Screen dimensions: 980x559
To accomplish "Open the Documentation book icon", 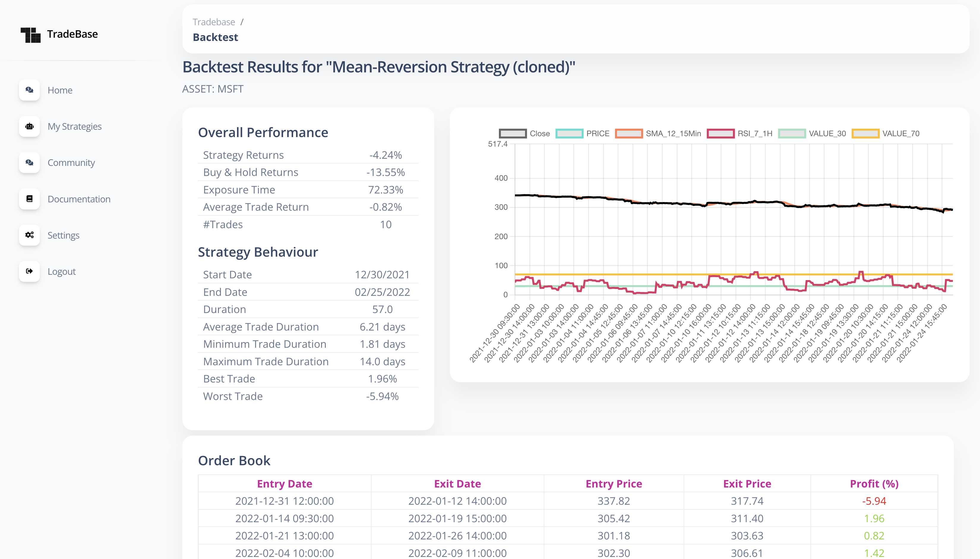I will tap(30, 199).
